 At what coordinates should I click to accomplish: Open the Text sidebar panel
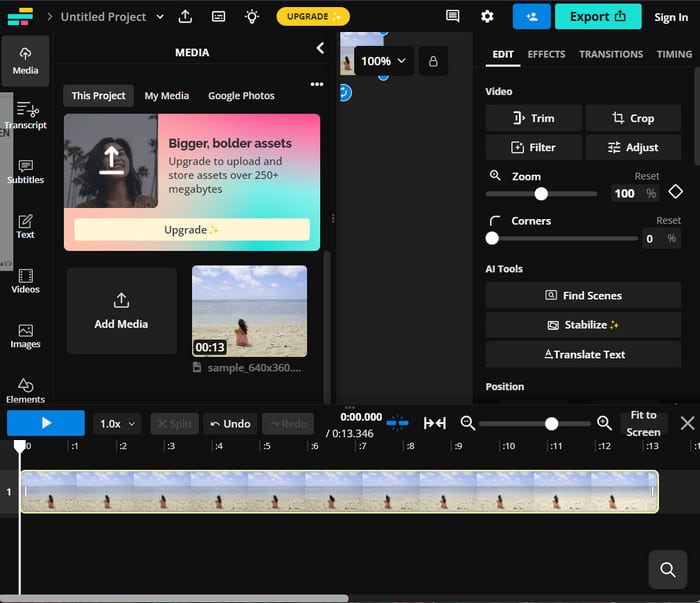[x=25, y=226]
